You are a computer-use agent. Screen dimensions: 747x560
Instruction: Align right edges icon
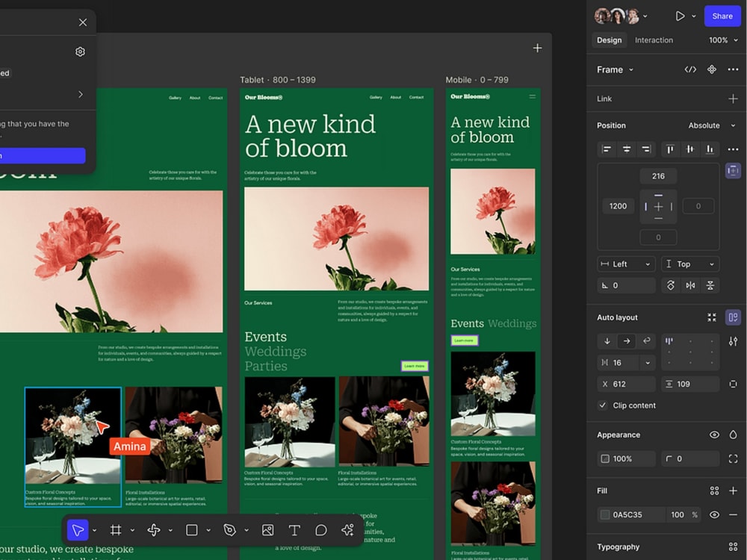point(646,149)
